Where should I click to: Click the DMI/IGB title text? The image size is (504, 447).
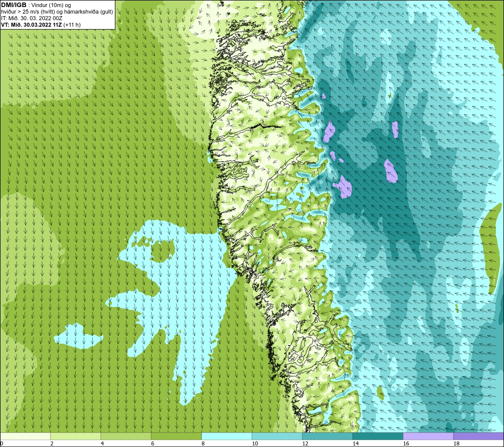[14, 5]
